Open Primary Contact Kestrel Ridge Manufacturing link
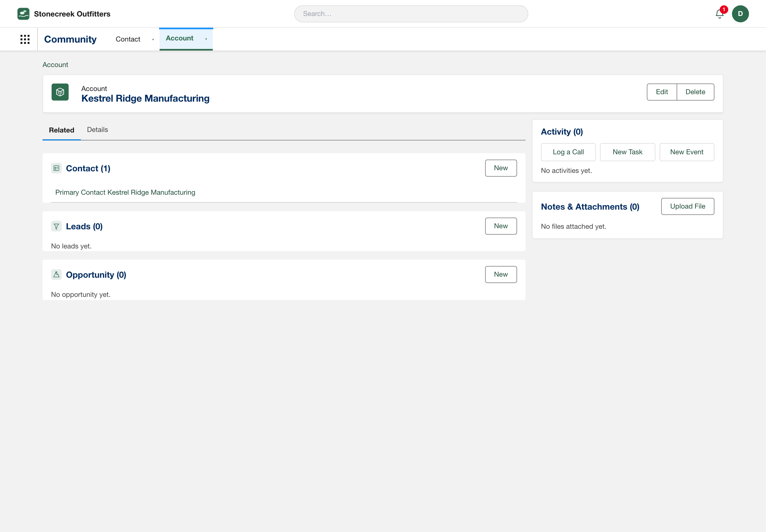This screenshot has width=766, height=532. (x=125, y=192)
